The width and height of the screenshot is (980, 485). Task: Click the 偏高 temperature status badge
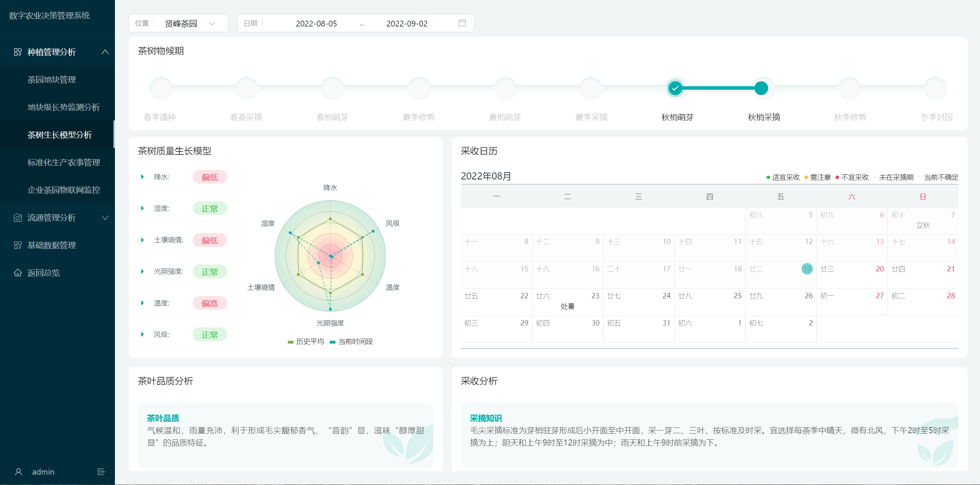[210, 303]
